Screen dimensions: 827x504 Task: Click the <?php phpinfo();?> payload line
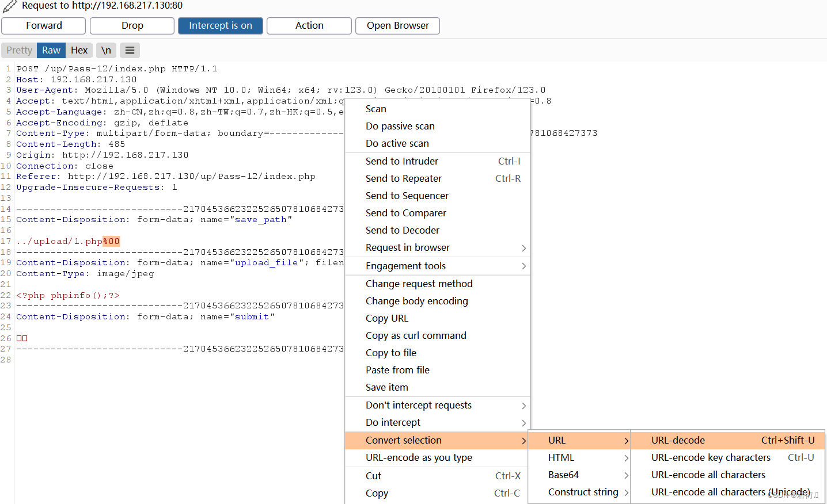pyautogui.click(x=68, y=295)
